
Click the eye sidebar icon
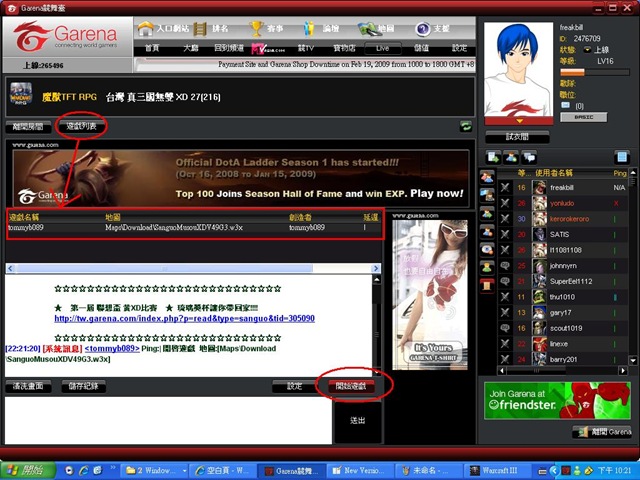coord(487,249)
